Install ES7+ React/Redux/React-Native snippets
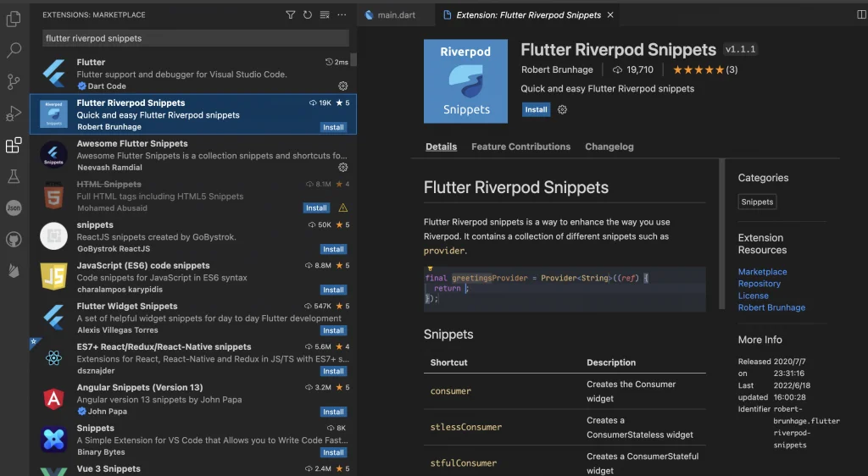Image resolution: width=868 pixels, height=476 pixels. click(x=333, y=371)
